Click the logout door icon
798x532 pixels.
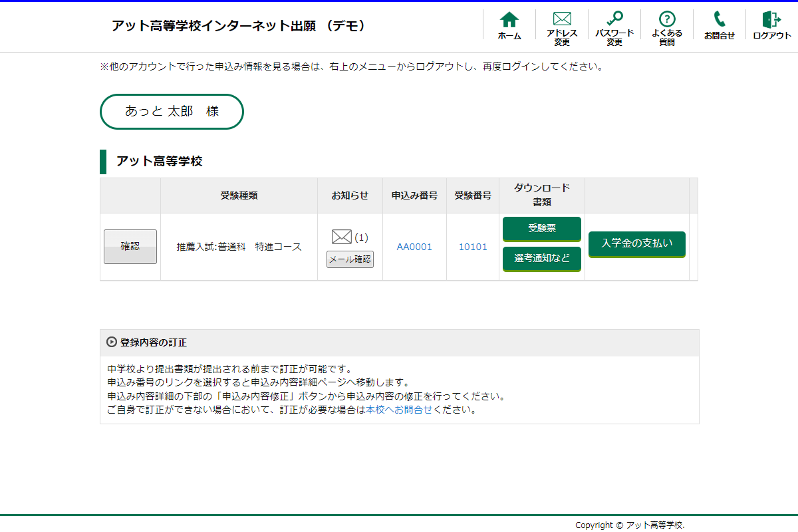(771, 19)
